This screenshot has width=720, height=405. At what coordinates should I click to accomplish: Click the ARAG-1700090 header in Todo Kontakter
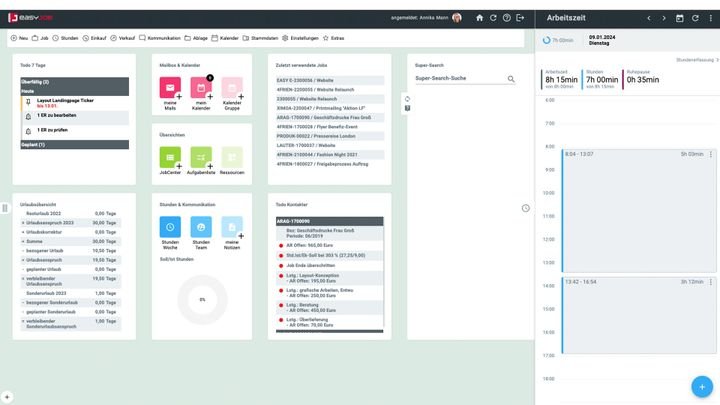pyautogui.click(x=330, y=221)
